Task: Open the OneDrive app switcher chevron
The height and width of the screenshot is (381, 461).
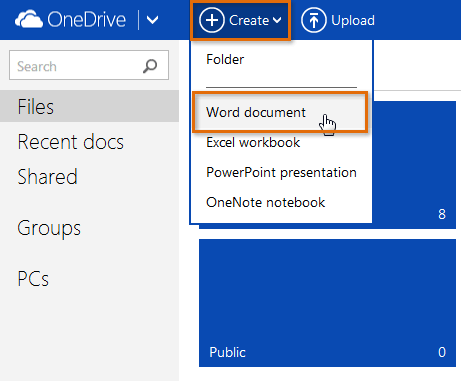Action: pos(152,20)
